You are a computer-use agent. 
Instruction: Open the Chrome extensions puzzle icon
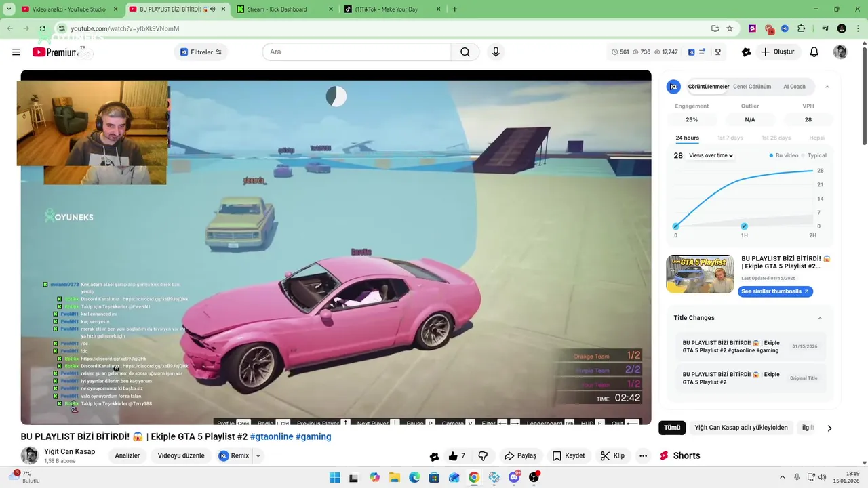pyautogui.click(x=802, y=28)
